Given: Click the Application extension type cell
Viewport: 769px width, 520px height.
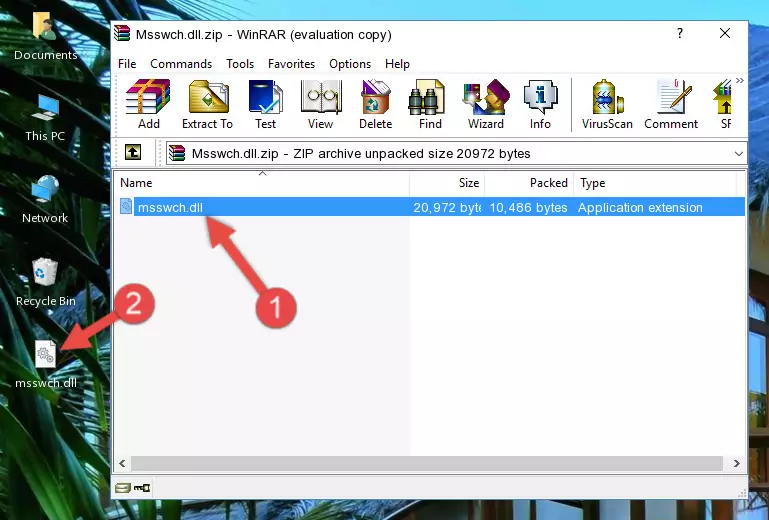Looking at the screenshot, I should coord(640,208).
